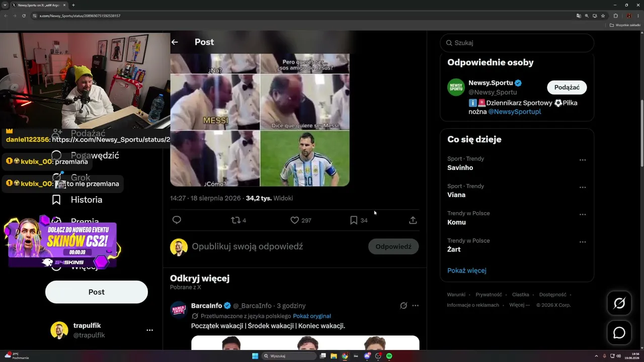Open the Dostępność footer link
This screenshot has width=644, height=362.
(x=553, y=295)
